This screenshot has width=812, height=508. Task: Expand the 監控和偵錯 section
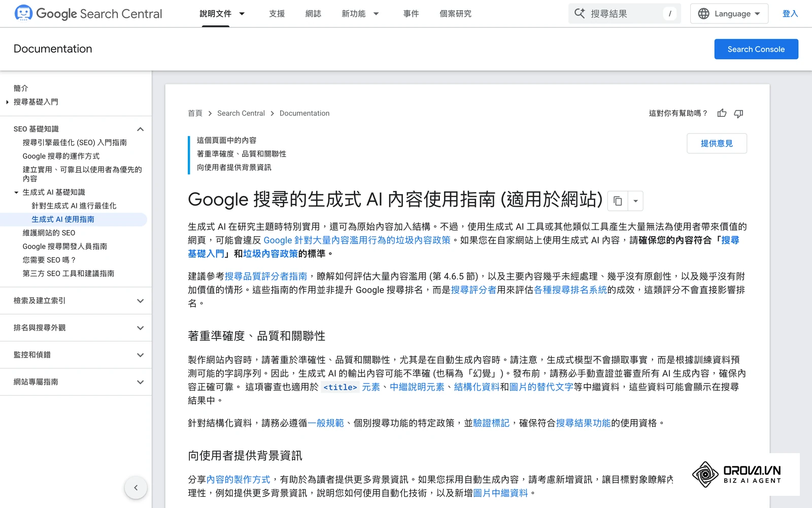(x=141, y=355)
